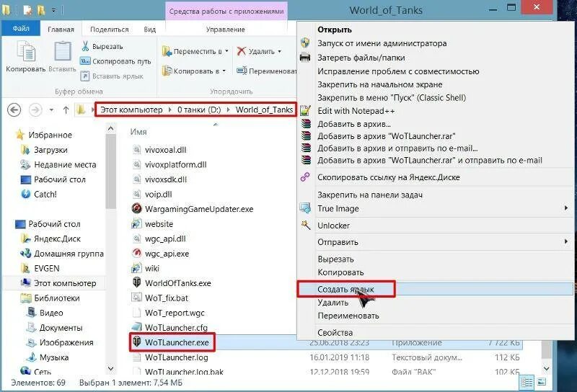Click the Copy (Копировать) ribbon icon
The width and height of the screenshot is (577, 392).
click(x=26, y=51)
